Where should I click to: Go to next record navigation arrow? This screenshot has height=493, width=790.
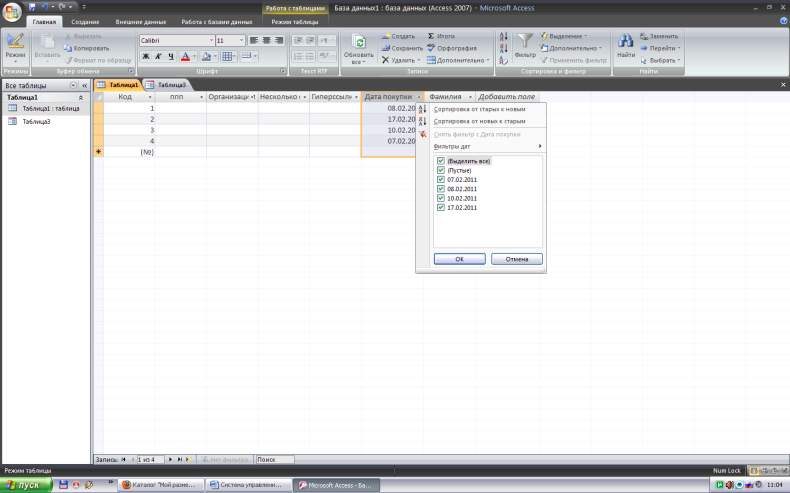tap(170, 459)
